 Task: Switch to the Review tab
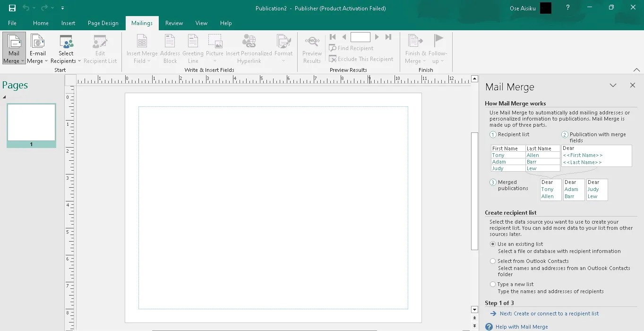(x=174, y=23)
